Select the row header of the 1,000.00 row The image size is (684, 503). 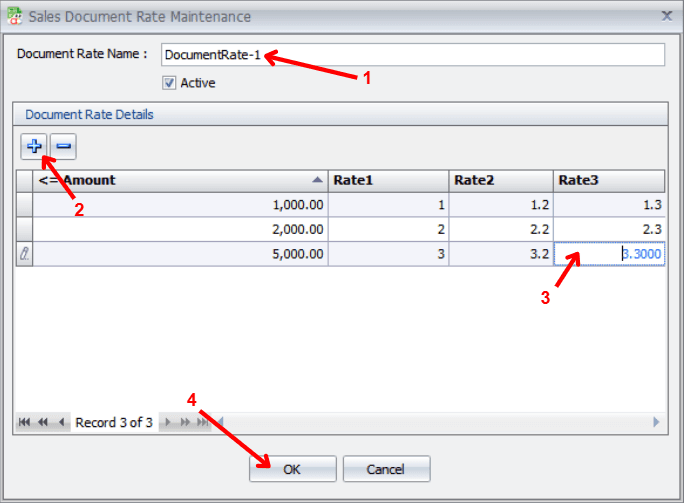click(x=25, y=204)
